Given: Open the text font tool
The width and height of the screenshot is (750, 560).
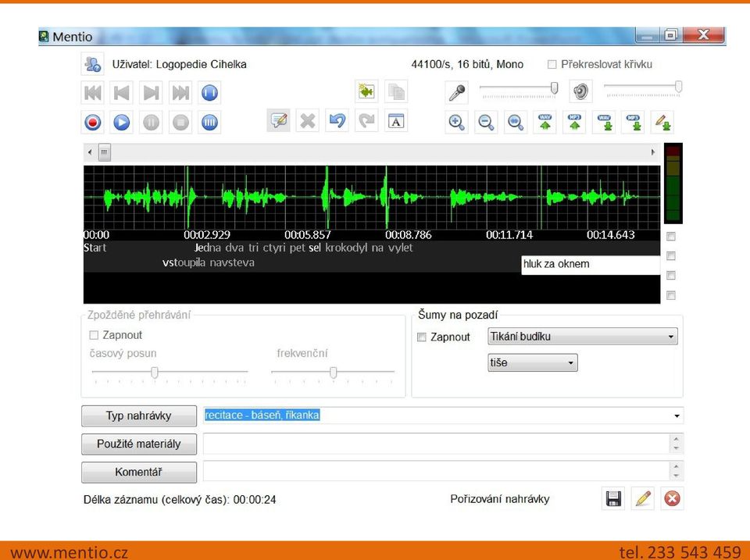Looking at the screenshot, I should click(x=396, y=120).
